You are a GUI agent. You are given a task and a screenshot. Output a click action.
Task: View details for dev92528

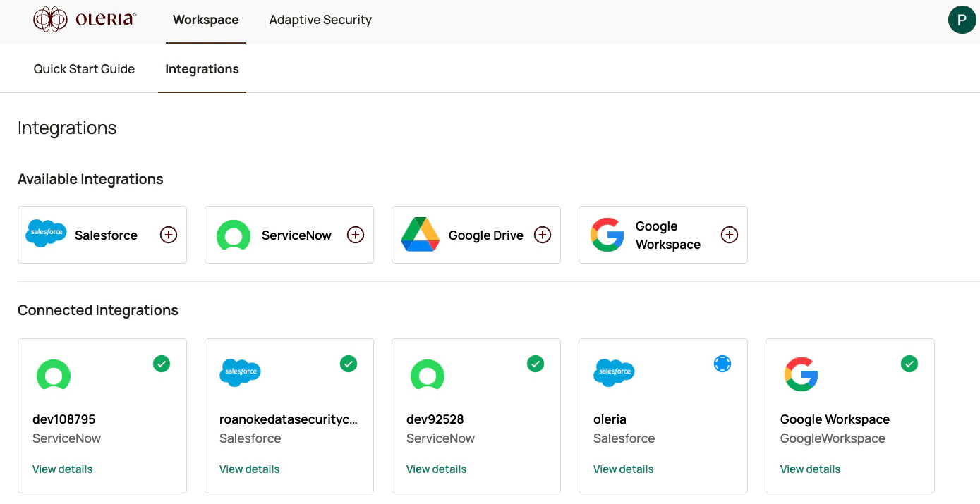point(437,469)
